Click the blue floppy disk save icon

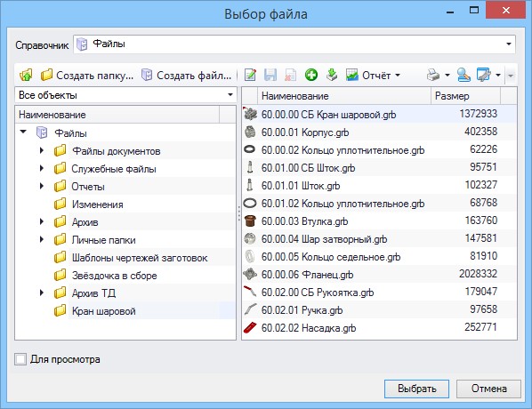(270, 75)
